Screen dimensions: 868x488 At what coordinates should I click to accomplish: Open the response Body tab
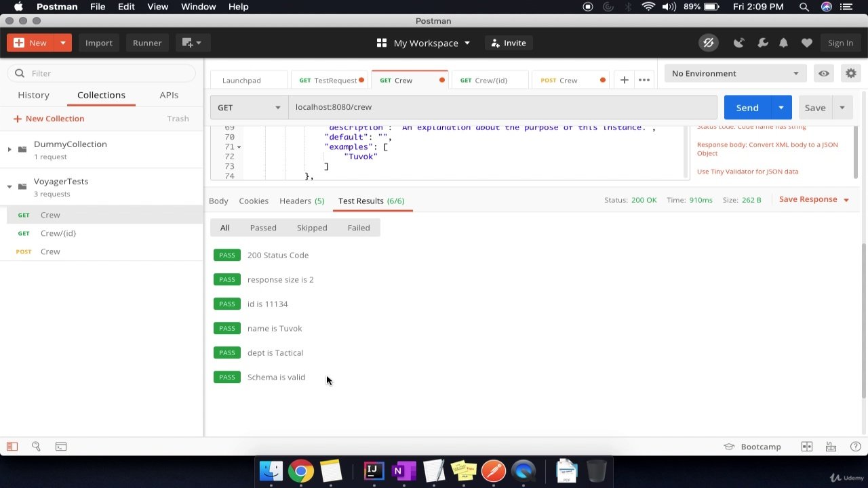point(218,201)
